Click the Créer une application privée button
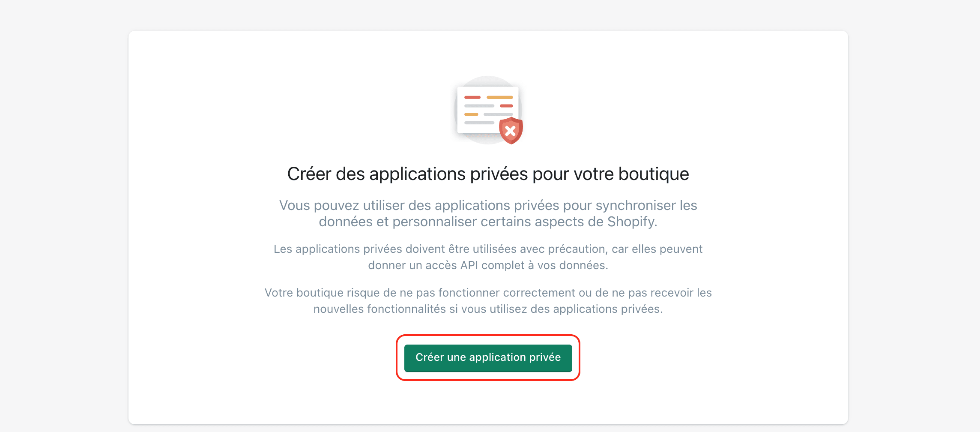 488,357
